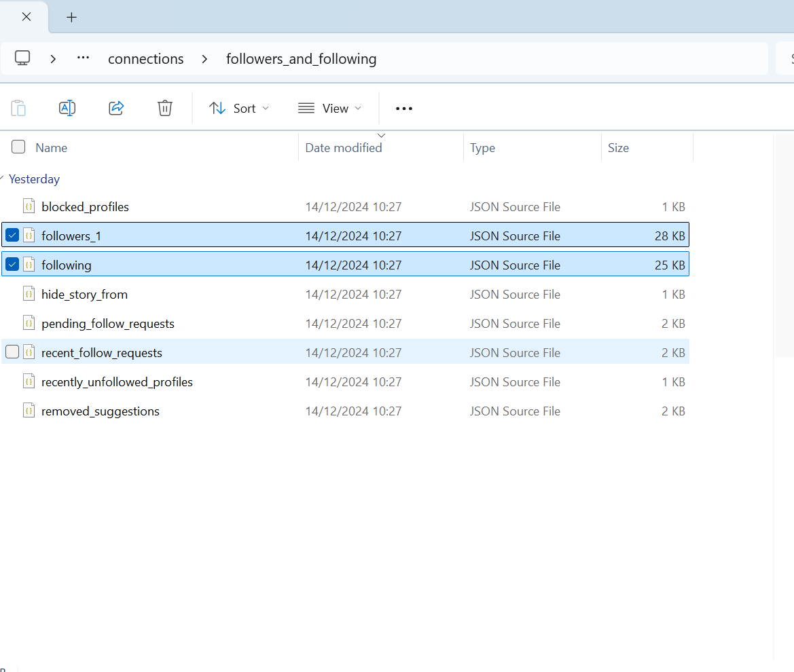The height and width of the screenshot is (672, 794).
Task: Click the 28 KB size cell
Action: pos(670,236)
